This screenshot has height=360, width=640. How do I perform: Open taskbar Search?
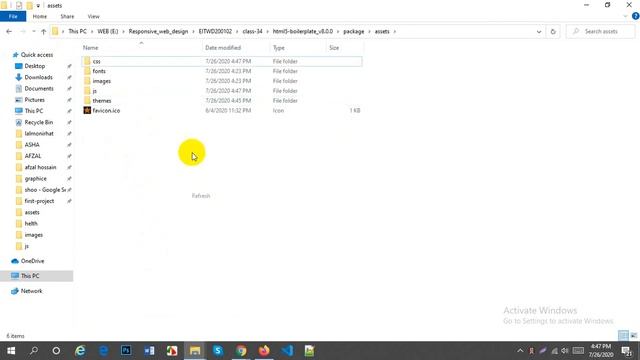[x=34, y=351]
